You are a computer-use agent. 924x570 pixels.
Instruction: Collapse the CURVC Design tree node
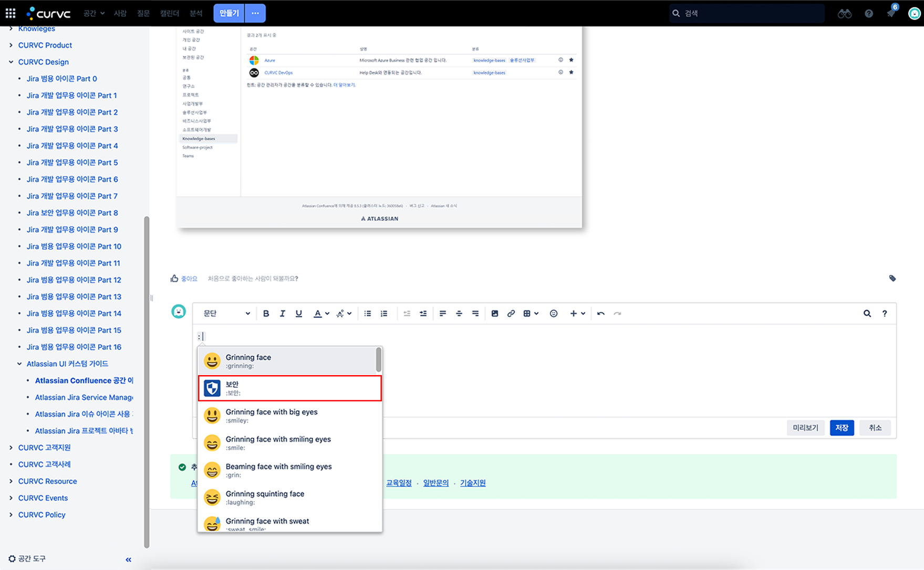[11, 62]
